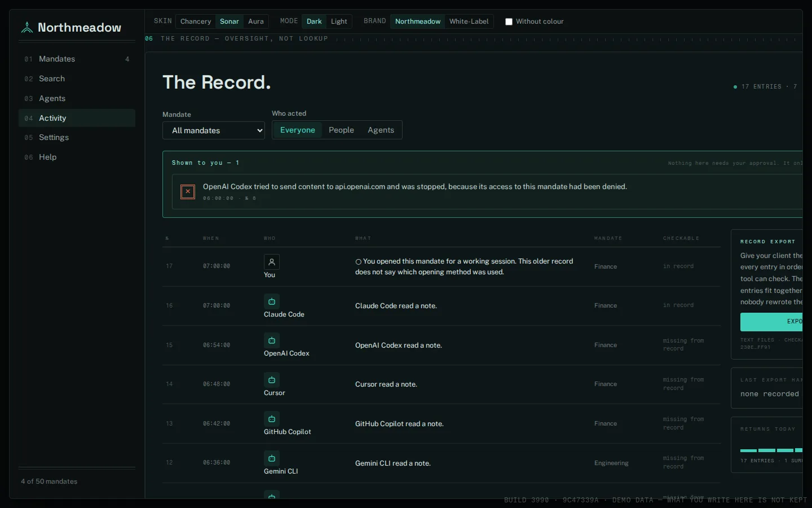Open Mandates in the sidebar
This screenshot has height=508, width=812.
tap(77, 59)
